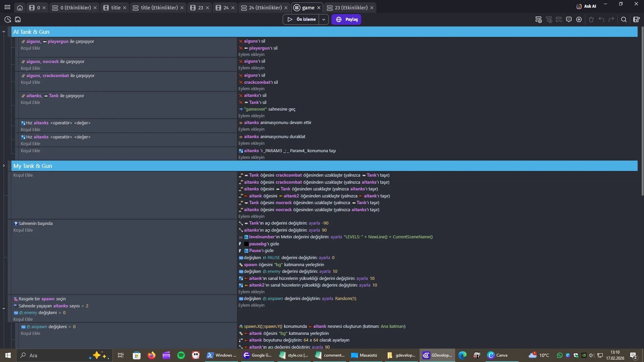Add a new empty event
644x362 pixels.
coord(538,19)
